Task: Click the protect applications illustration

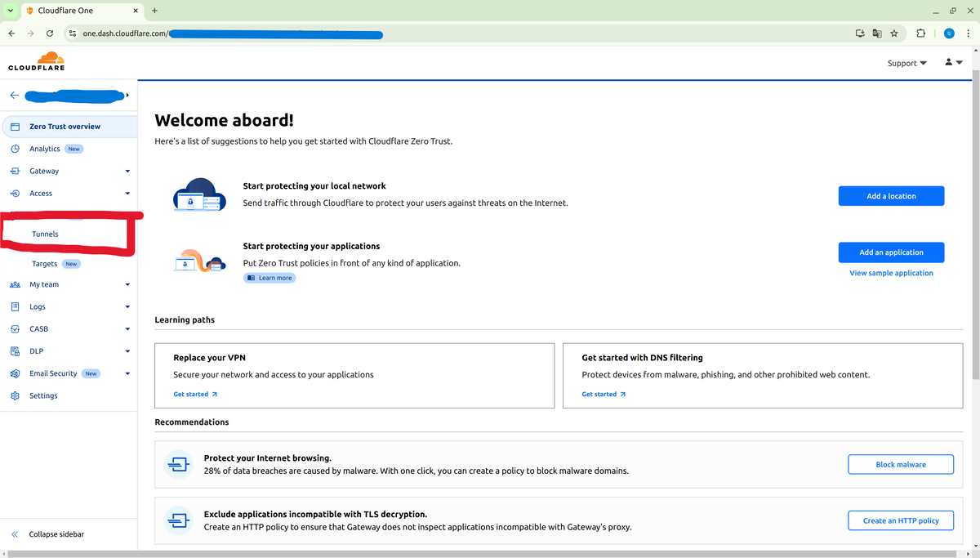Action: (x=199, y=259)
